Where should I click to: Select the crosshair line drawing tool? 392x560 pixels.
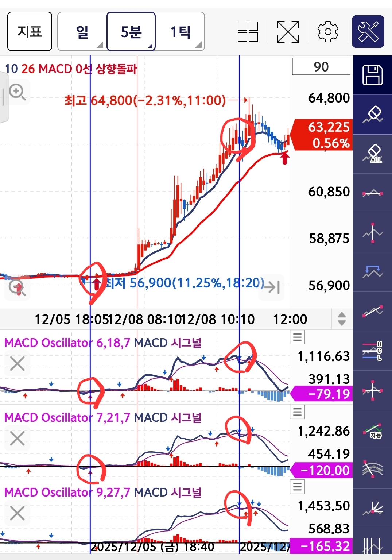click(372, 390)
